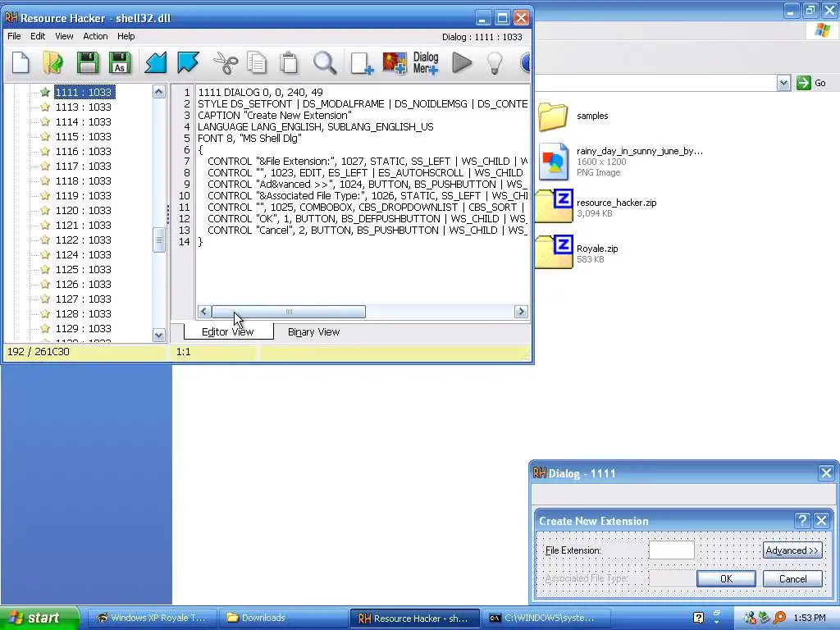The image size is (840, 630).
Task: Click the CAPTION "Create New Extension" code line
Action: click(275, 115)
